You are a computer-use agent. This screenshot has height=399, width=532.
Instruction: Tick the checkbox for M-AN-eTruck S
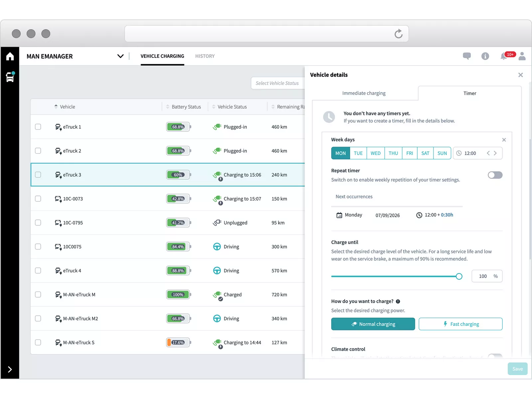coord(38,342)
